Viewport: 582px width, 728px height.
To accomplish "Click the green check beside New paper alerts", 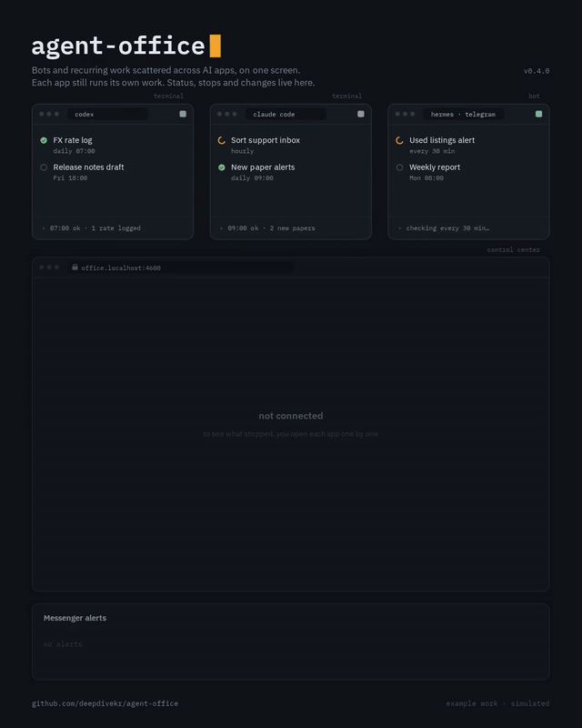I will click(221, 167).
